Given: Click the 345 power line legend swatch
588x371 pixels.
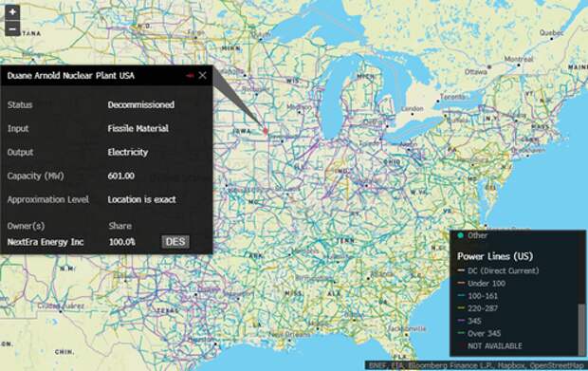Looking at the screenshot, I should click(461, 321).
